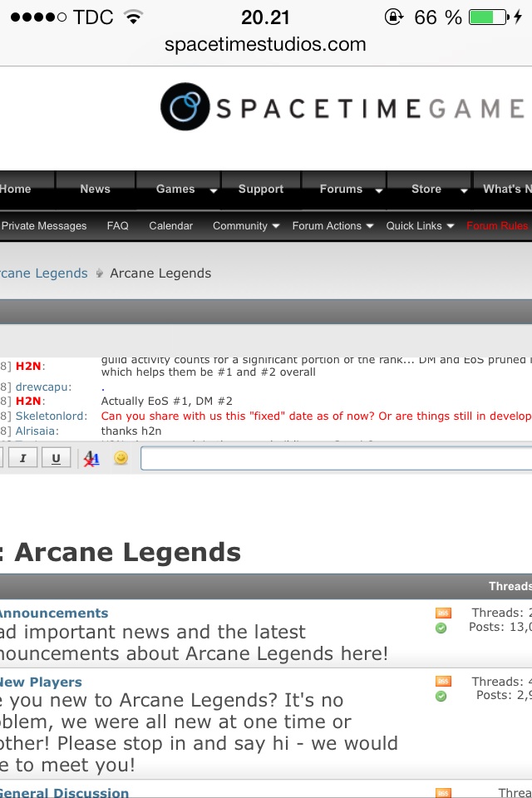Click username Alrisaia in chat
Screen dimensions: 532x798
click(37, 431)
